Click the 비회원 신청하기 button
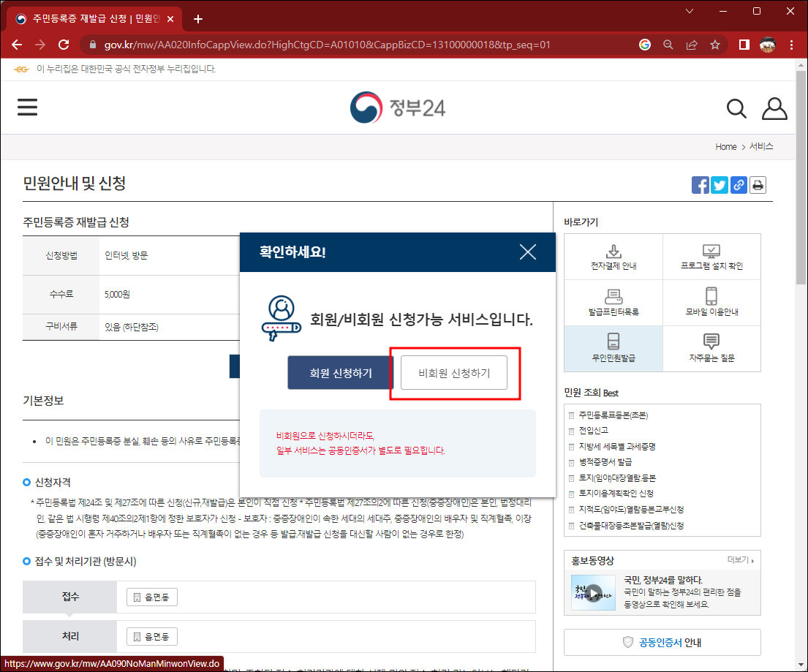This screenshot has height=672, width=808. tap(453, 371)
